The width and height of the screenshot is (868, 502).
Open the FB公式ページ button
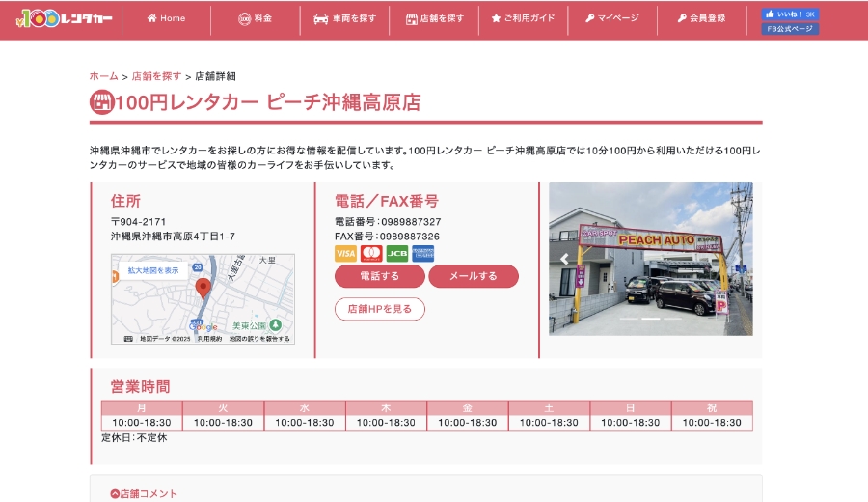790,29
